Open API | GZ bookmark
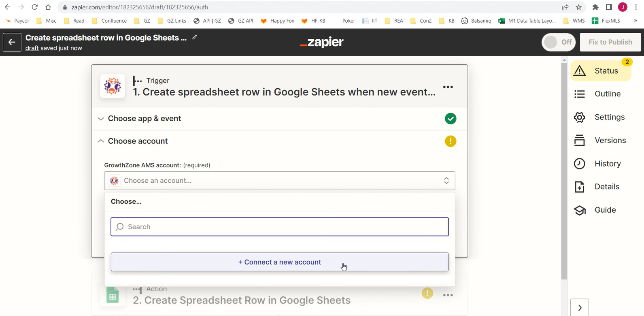 pos(207,21)
